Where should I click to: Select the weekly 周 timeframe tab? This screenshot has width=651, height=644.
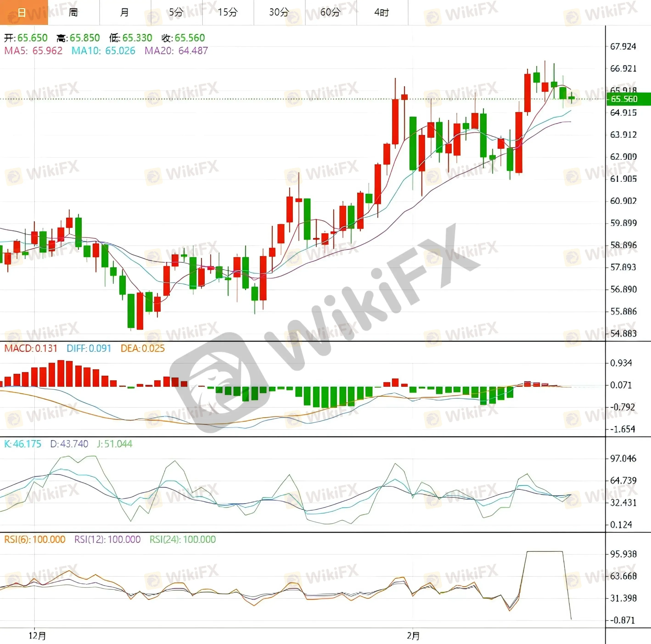(73, 12)
